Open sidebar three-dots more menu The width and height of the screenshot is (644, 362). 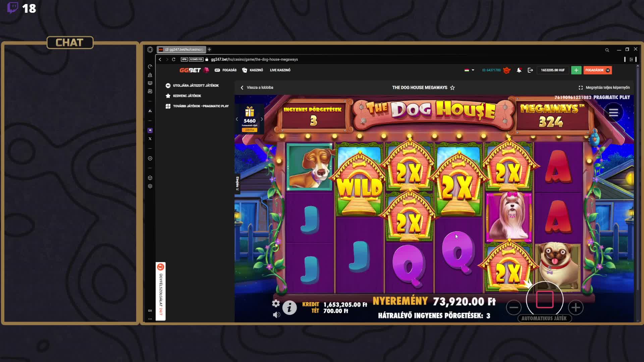click(x=150, y=319)
